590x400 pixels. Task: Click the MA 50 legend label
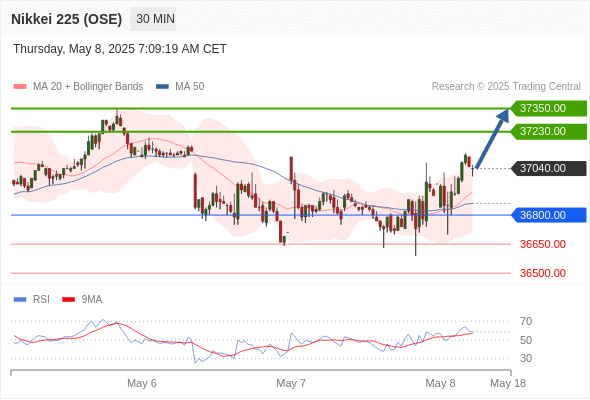coord(190,87)
